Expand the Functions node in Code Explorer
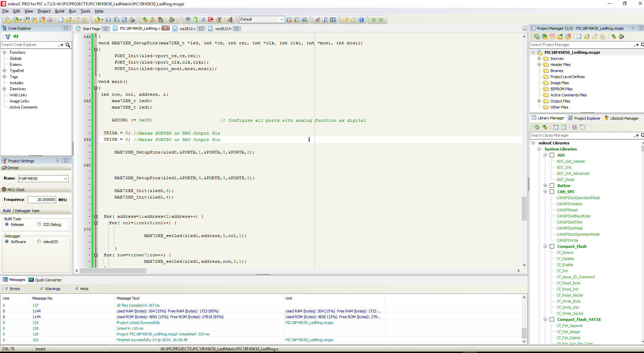Image resolution: width=644 pixels, height=353 pixels. [x=4, y=52]
